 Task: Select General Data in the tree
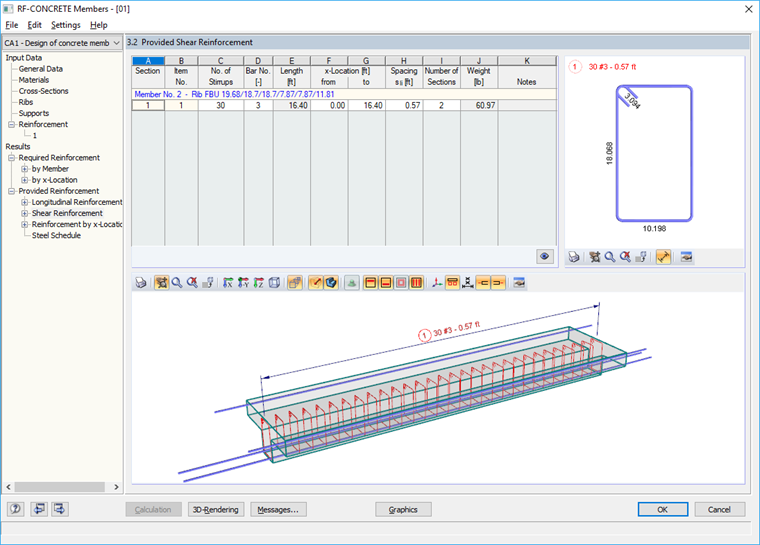41,69
